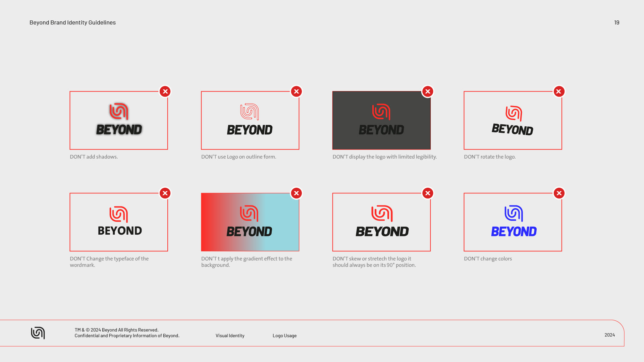This screenshot has height=362, width=644.
Task: Click the red X above blue logo example
Action: point(559,193)
